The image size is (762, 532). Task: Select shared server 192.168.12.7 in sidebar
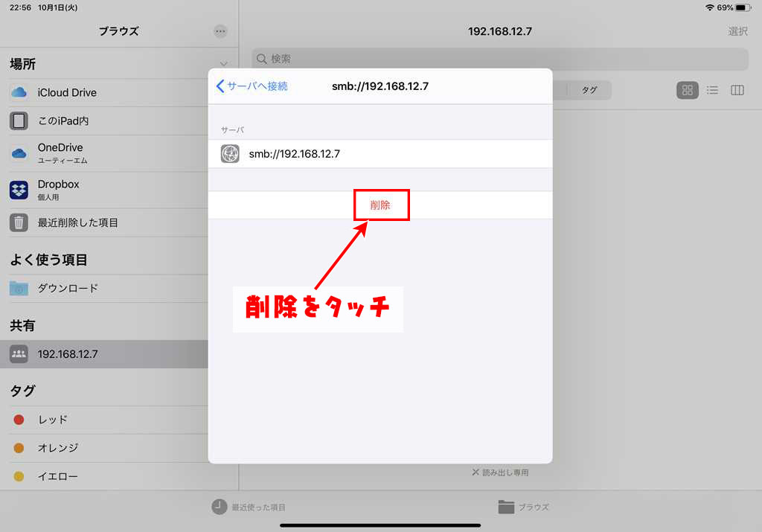(x=104, y=354)
